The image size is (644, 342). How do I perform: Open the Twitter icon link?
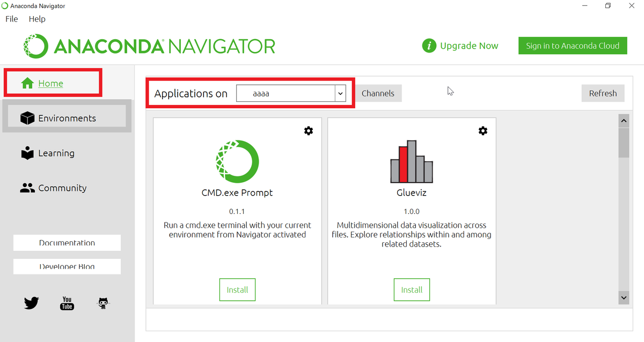click(32, 303)
